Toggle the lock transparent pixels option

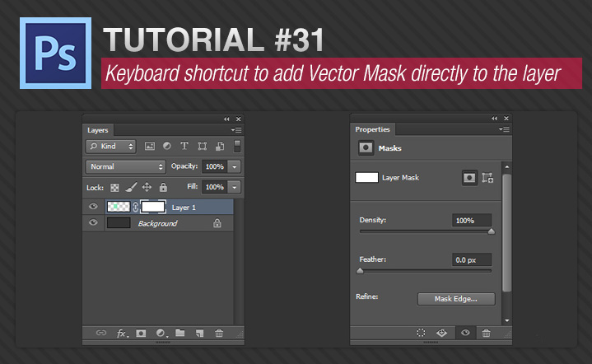(115, 188)
